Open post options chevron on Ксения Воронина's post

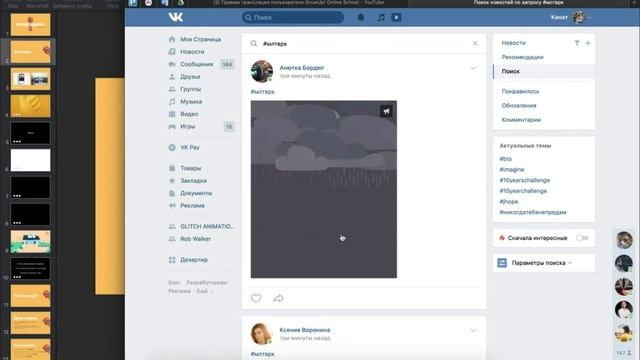tap(473, 330)
